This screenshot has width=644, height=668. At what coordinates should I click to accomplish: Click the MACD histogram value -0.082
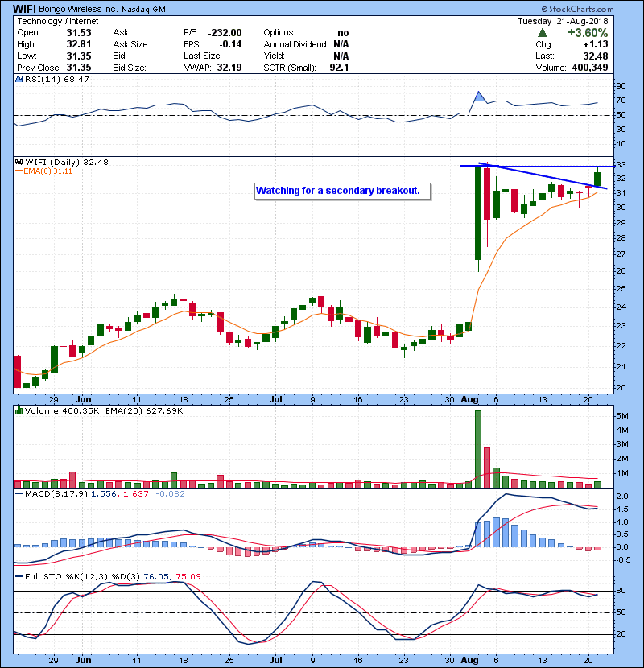pos(170,494)
